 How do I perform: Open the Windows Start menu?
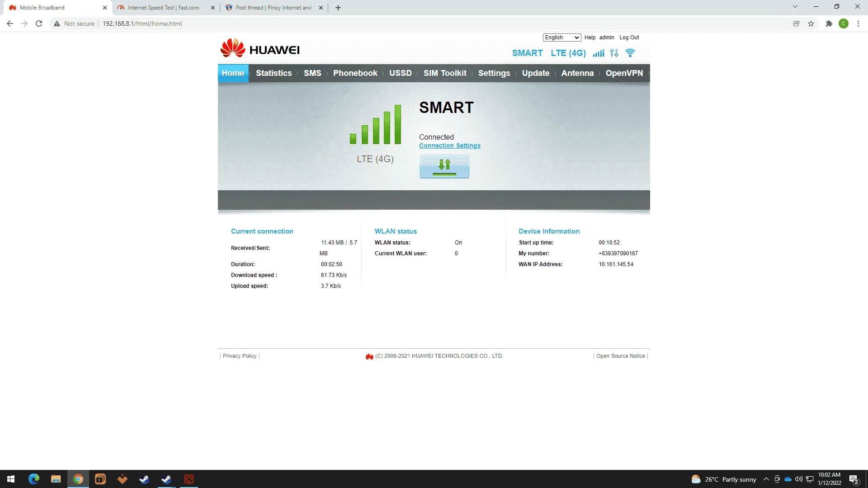click(11, 479)
